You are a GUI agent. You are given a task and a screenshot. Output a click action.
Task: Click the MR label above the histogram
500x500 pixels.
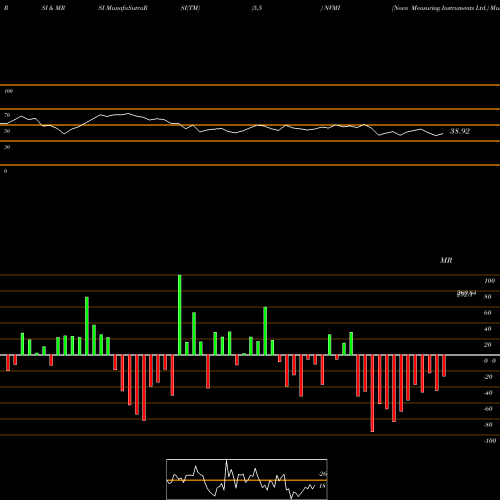pyautogui.click(x=446, y=260)
